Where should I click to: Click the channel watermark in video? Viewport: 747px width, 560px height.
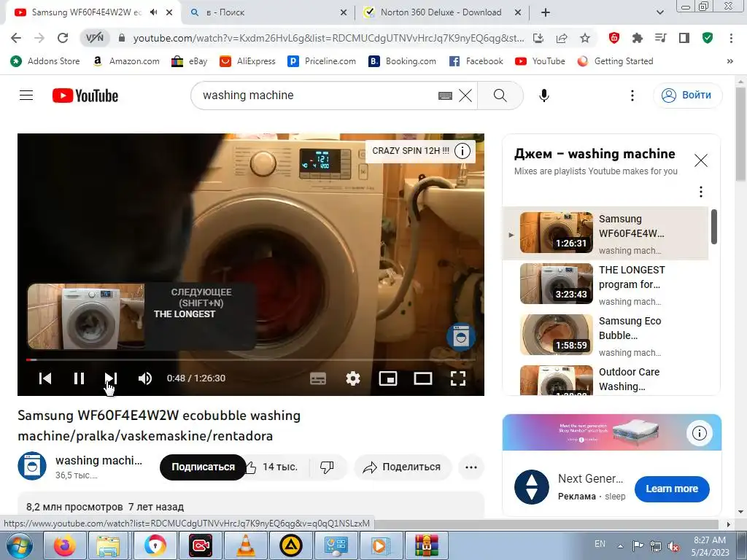point(461,337)
